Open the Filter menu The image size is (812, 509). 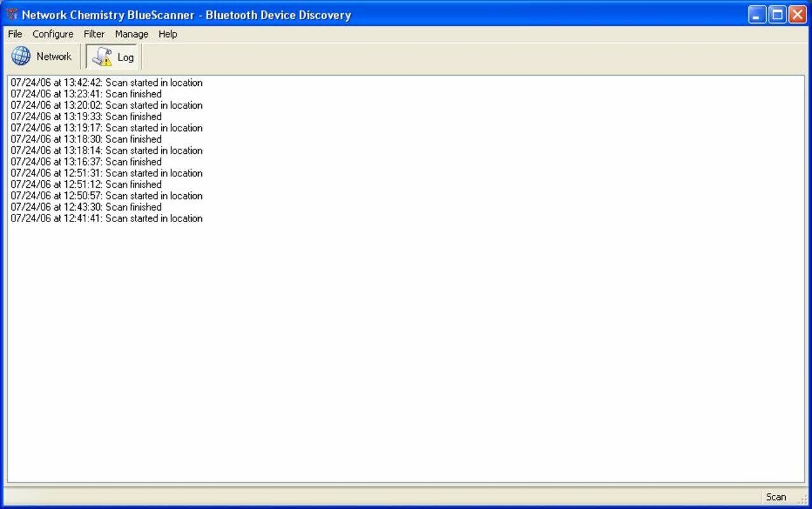(94, 34)
